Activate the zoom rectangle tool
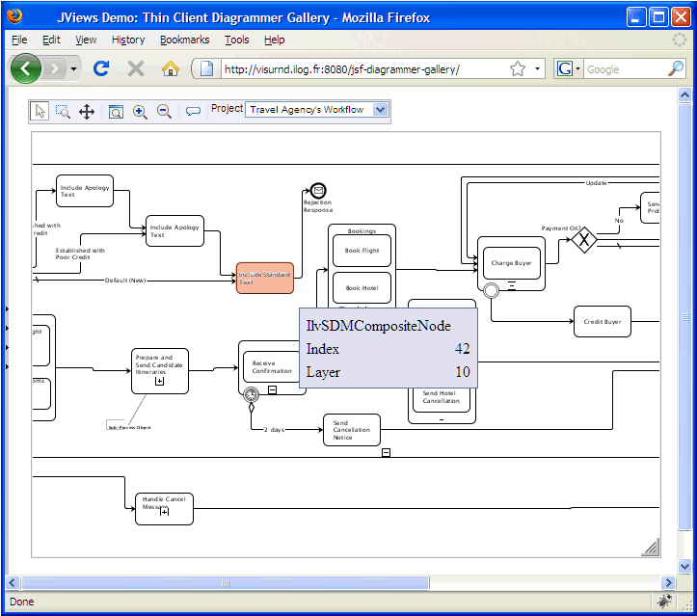 point(63,111)
